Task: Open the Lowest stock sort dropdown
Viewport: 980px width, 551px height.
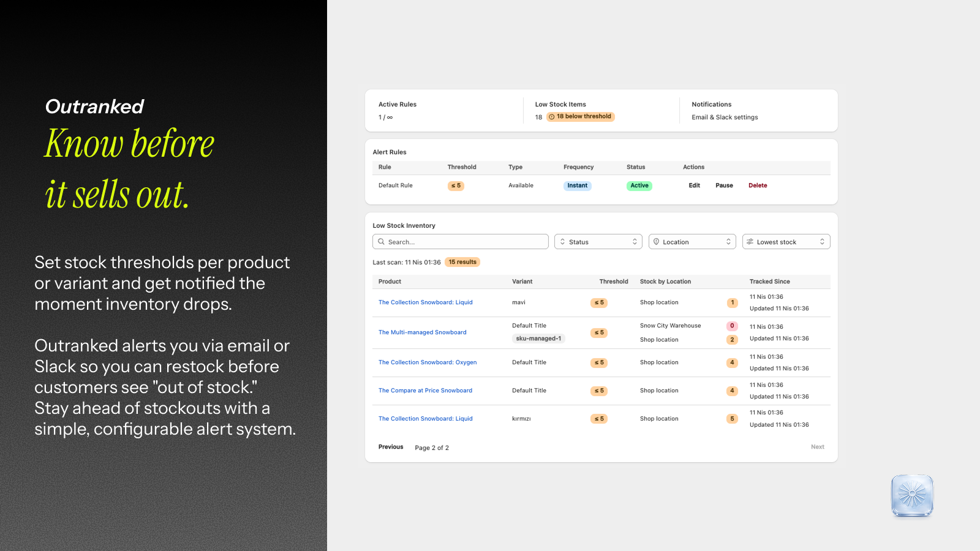Action: [786, 242]
